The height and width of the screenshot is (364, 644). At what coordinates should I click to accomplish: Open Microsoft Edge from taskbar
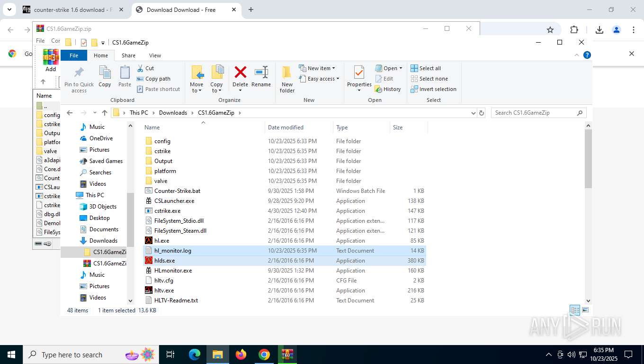coord(195,355)
